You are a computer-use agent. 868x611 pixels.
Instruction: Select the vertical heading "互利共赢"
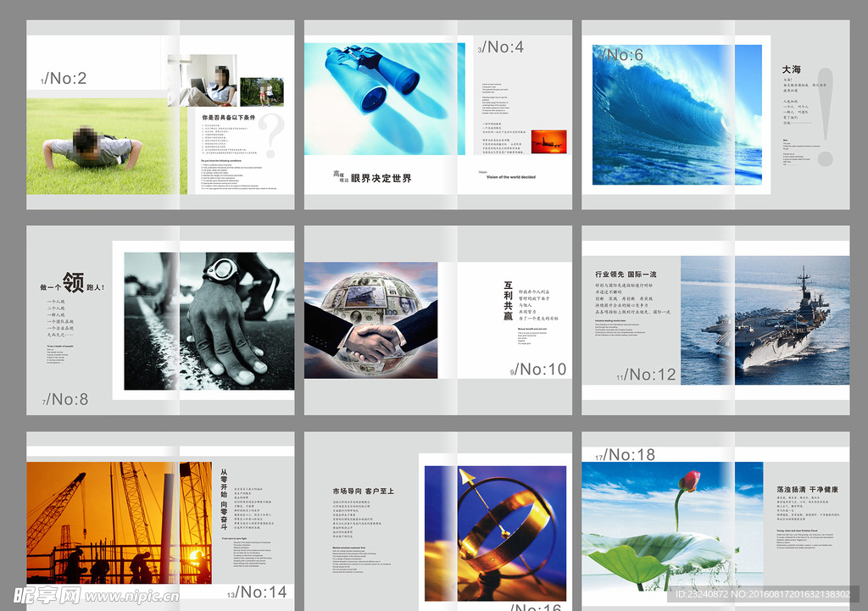click(x=509, y=301)
